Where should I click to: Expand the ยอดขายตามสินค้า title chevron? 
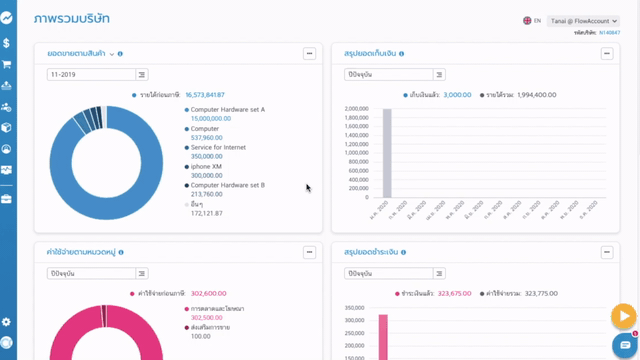pos(112,54)
